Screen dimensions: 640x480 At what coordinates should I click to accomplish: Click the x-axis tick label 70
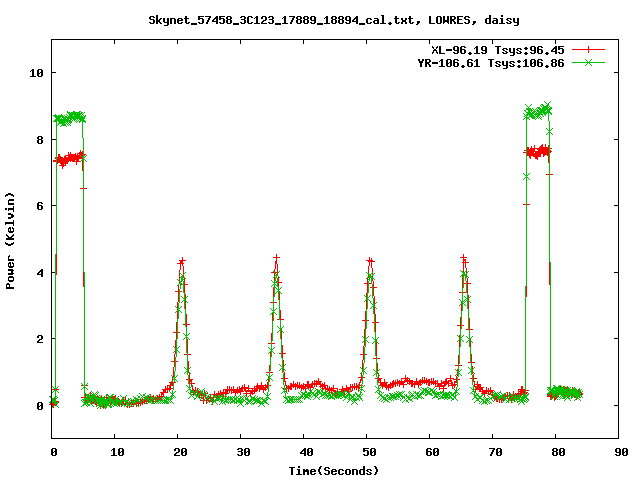point(495,452)
